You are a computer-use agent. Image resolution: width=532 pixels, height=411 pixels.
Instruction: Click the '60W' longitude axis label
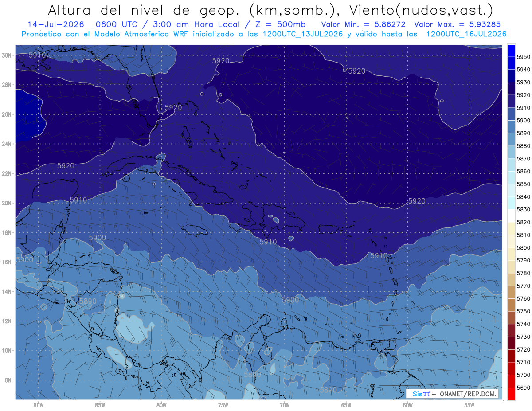click(408, 405)
